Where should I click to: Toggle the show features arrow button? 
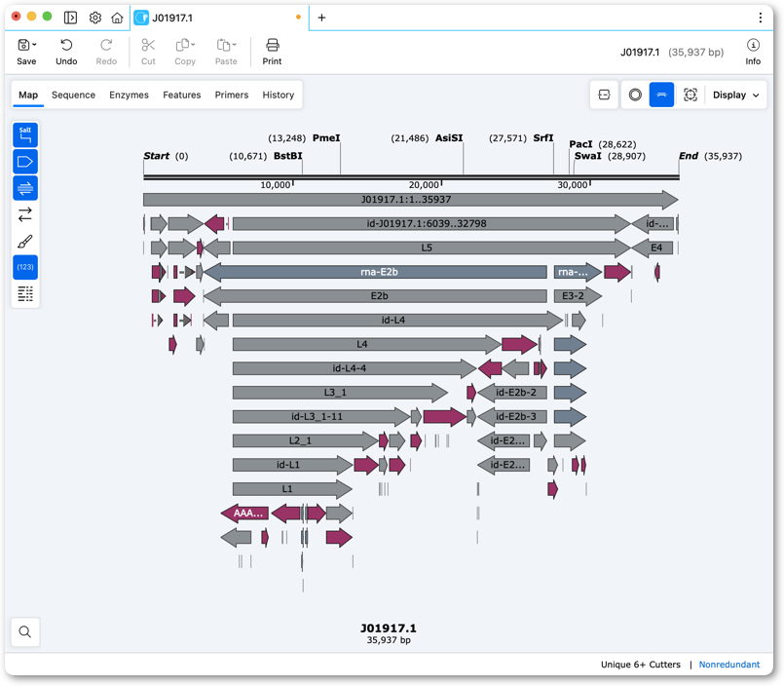25,162
